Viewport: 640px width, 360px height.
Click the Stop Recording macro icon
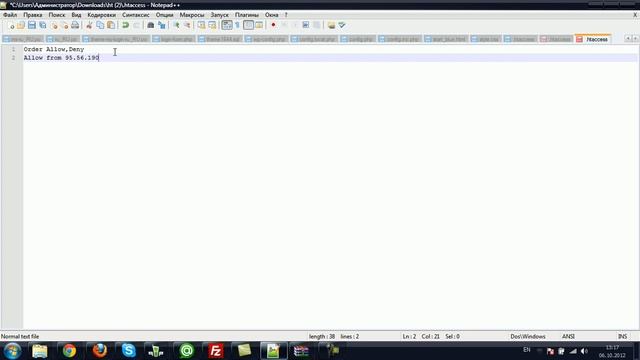[284, 25]
